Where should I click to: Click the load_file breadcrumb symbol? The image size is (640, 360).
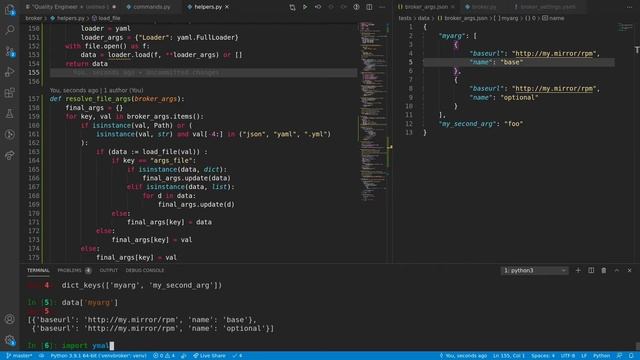point(109,18)
